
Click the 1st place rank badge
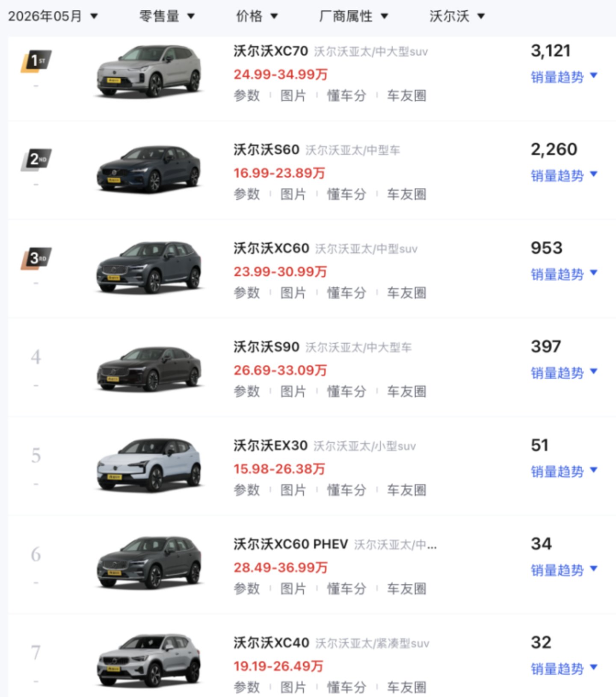point(36,61)
